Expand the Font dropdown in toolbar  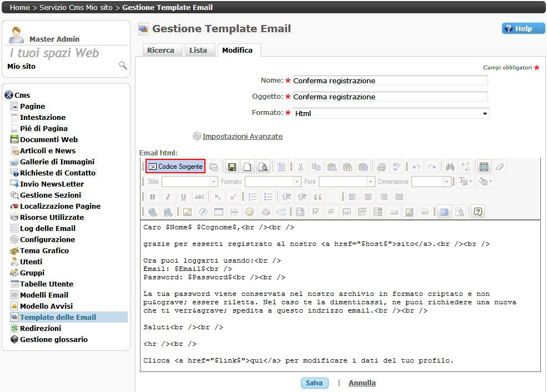coord(370,182)
